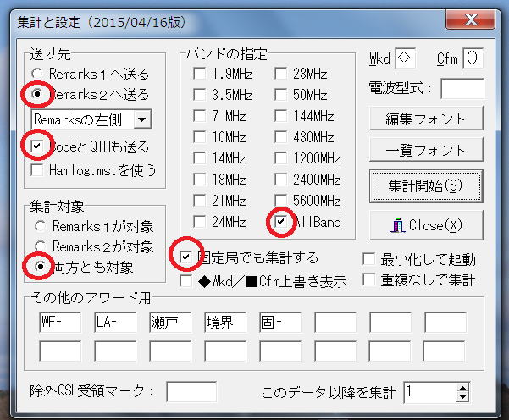This screenshot has height=420, width=509.
Task: Toggle 'CodeとQTHも送る' checkbox
Action: (38, 146)
